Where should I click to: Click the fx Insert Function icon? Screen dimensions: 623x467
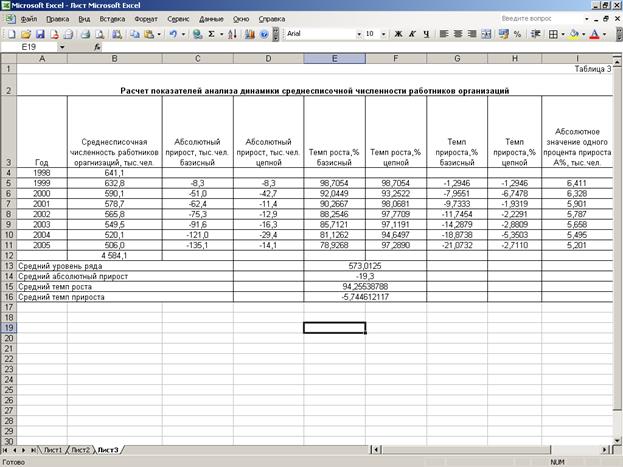[x=98, y=47]
